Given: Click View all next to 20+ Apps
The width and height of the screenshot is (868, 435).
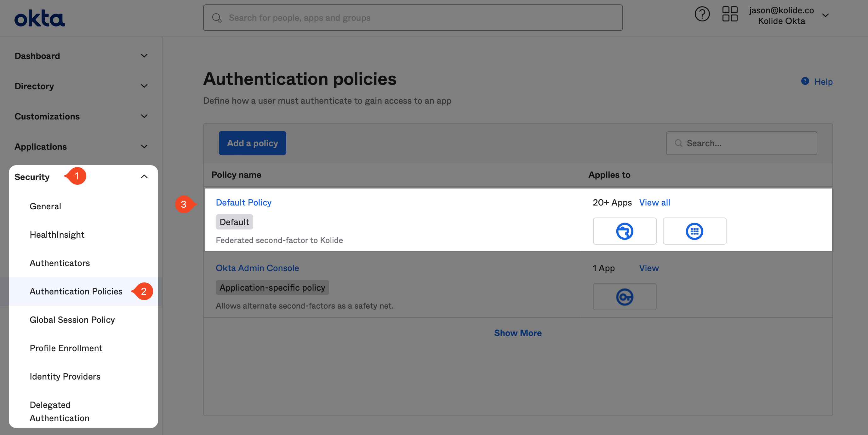Looking at the screenshot, I should click(655, 203).
